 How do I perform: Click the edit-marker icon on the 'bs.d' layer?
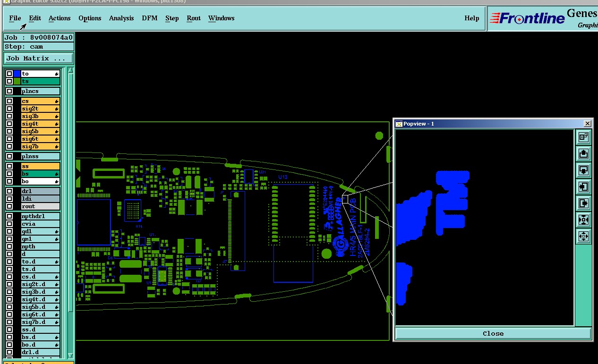tap(57, 337)
